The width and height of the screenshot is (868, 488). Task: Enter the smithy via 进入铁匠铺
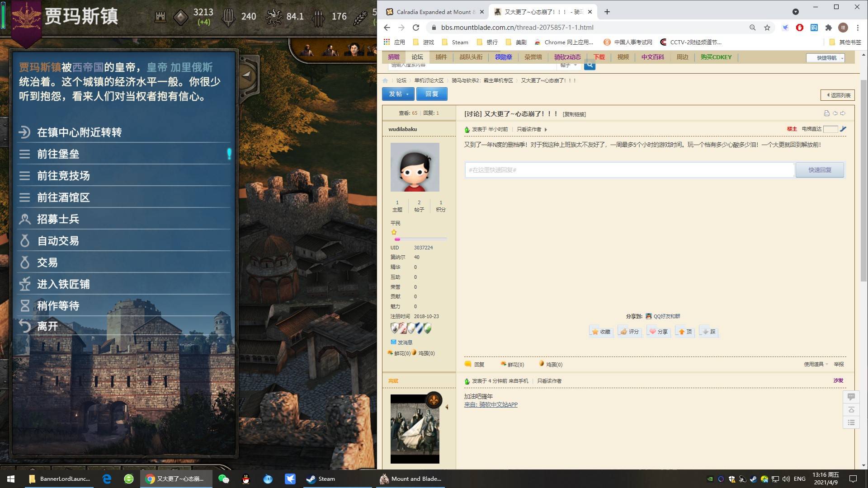tap(123, 284)
